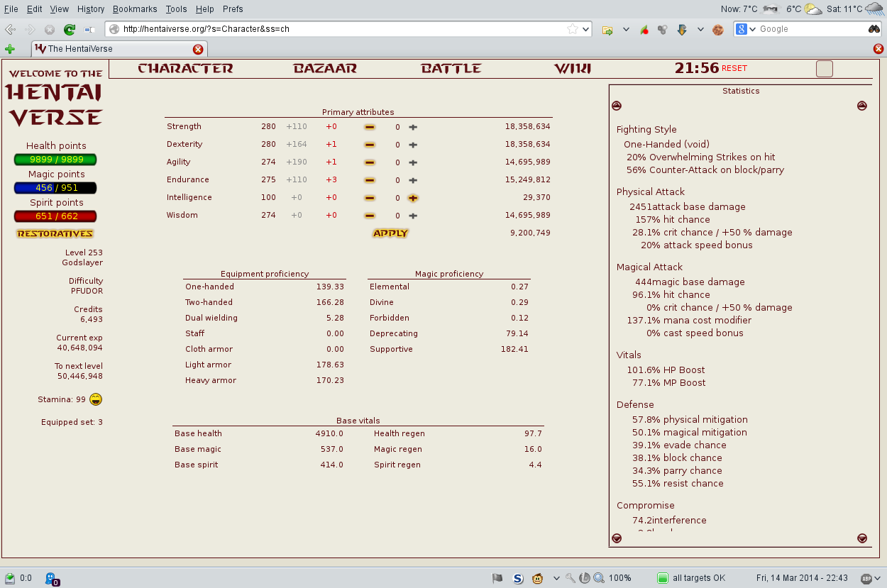Click the empty square box beside RESET
887x588 pixels.
click(x=825, y=69)
